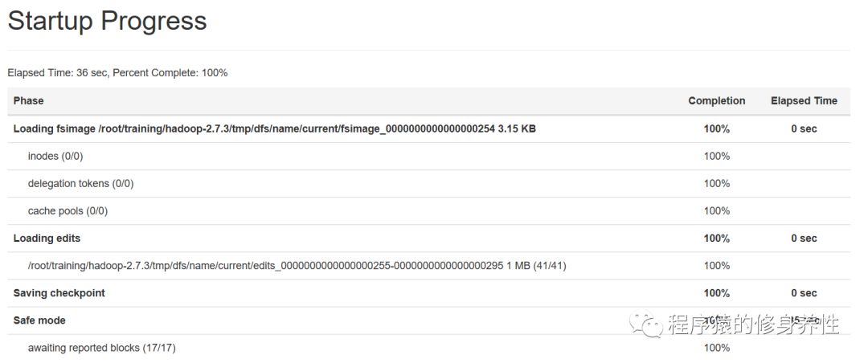This screenshot has height=363, width=868.
Task: Select the Completion column header
Action: click(717, 100)
